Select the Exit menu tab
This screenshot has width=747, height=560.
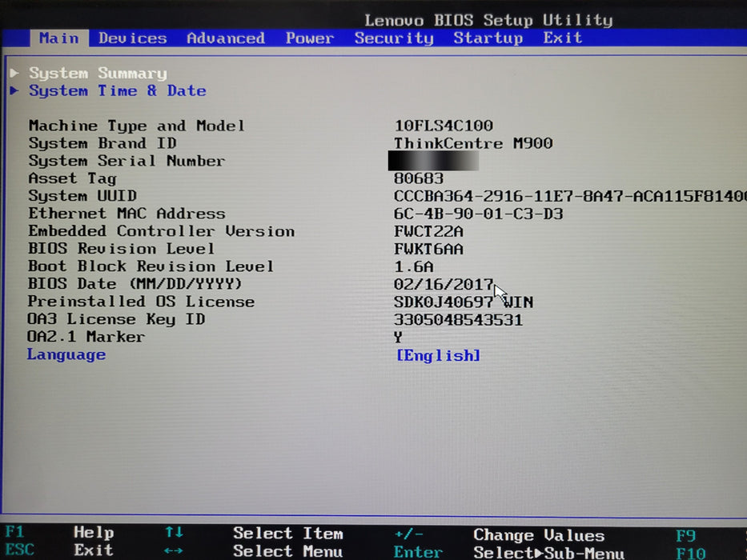tap(563, 38)
